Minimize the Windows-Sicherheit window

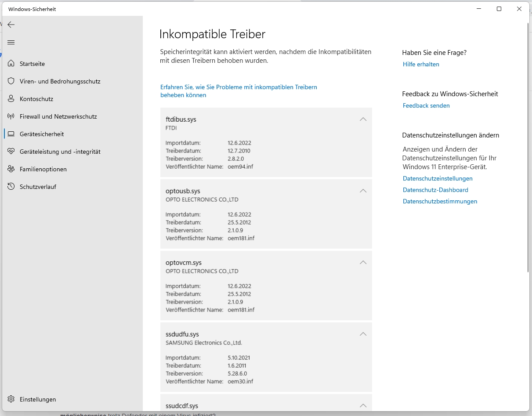pyautogui.click(x=478, y=9)
